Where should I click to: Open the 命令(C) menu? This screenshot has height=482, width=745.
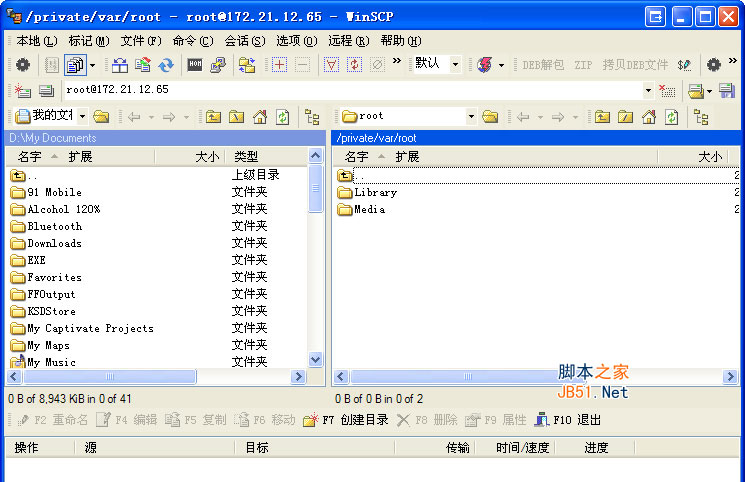pyautogui.click(x=193, y=41)
